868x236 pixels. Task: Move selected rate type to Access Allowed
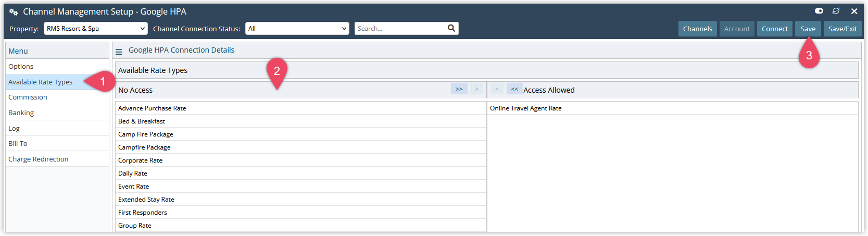click(x=476, y=89)
